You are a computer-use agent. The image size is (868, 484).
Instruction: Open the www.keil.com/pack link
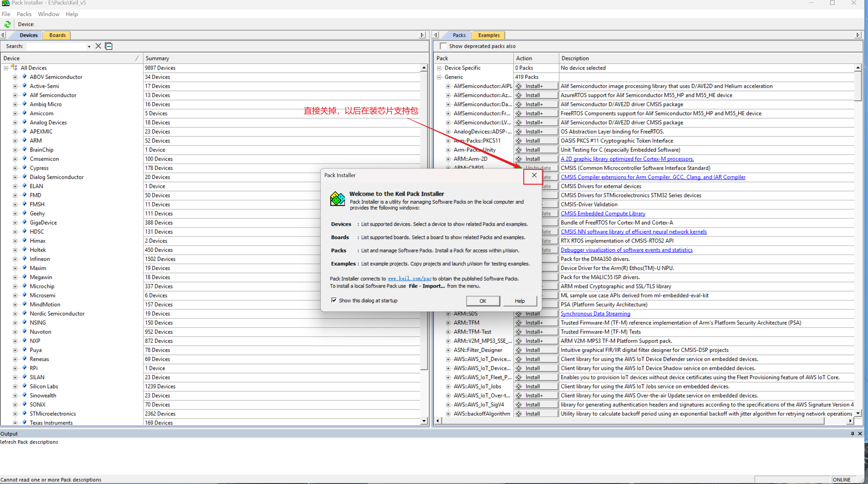tap(409, 279)
